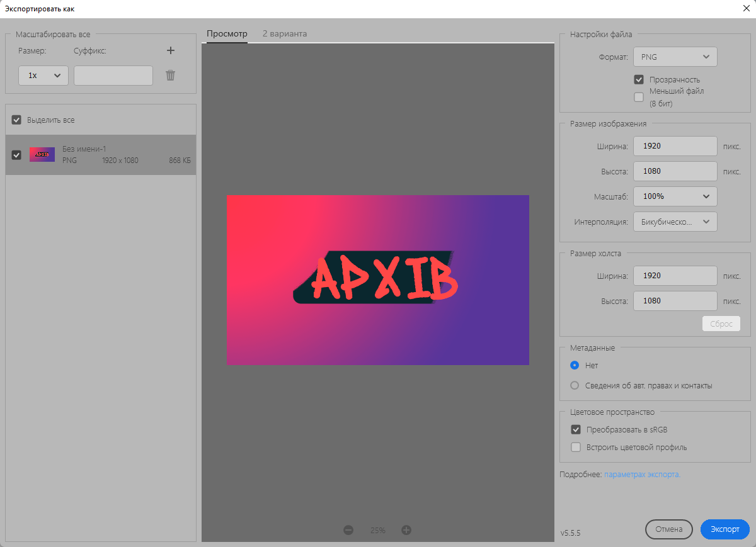This screenshot has width=756, height=547.
Task: Open the параметрах экспорта link
Action: pyautogui.click(x=642, y=474)
